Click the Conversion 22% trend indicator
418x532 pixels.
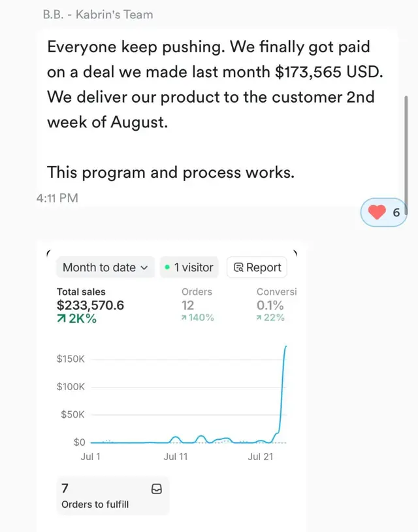coord(270,318)
